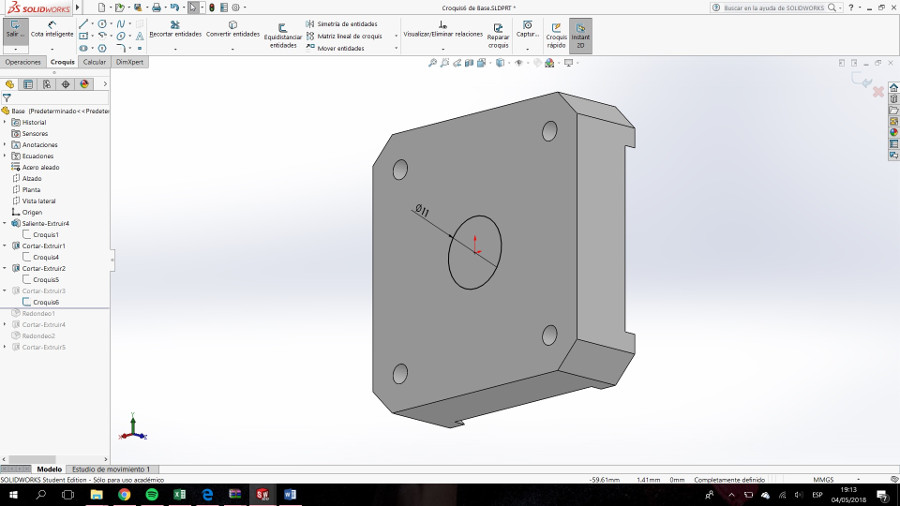Click the Recortar entidades trim tool
Screen dimensions: 900x506
click(175, 29)
